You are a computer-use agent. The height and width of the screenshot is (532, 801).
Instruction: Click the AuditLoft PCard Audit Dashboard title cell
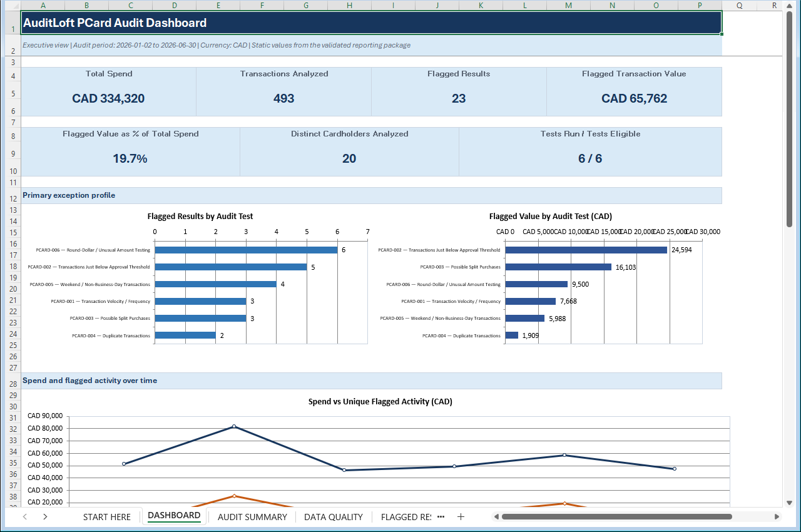371,23
